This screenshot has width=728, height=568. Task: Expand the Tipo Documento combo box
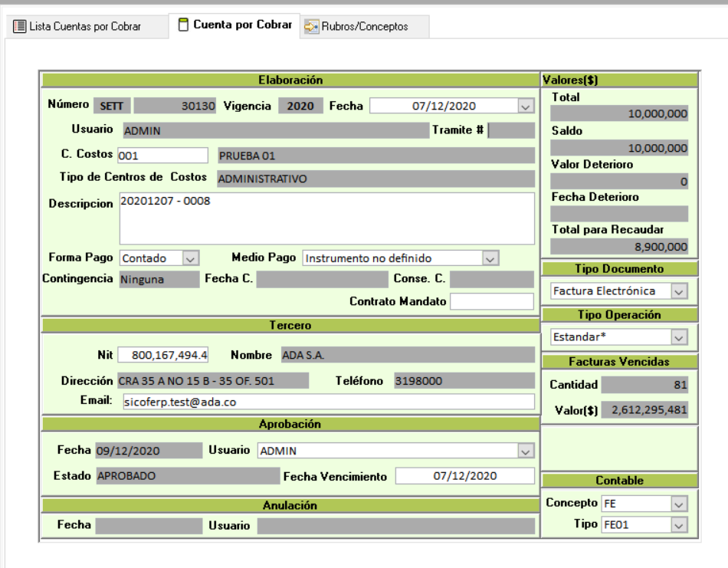(x=678, y=291)
